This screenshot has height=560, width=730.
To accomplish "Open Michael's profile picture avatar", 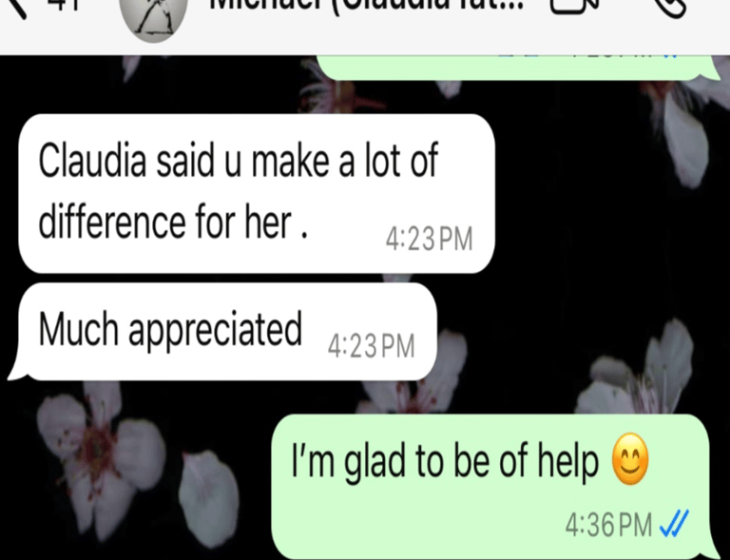I will coord(154,18).
